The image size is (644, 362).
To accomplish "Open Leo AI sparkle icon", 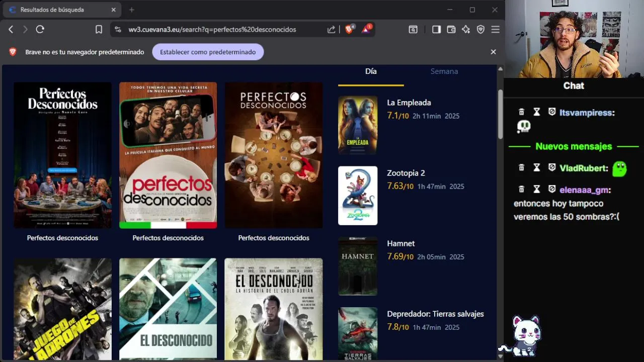I will pos(466,30).
